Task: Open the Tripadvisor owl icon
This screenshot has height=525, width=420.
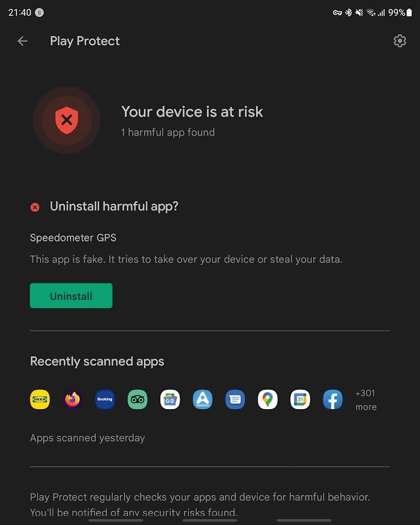Action: [137, 399]
